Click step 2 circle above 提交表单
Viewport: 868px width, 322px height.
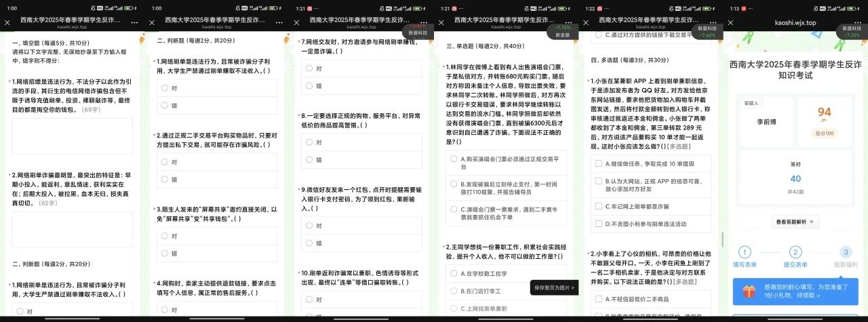click(795, 252)
